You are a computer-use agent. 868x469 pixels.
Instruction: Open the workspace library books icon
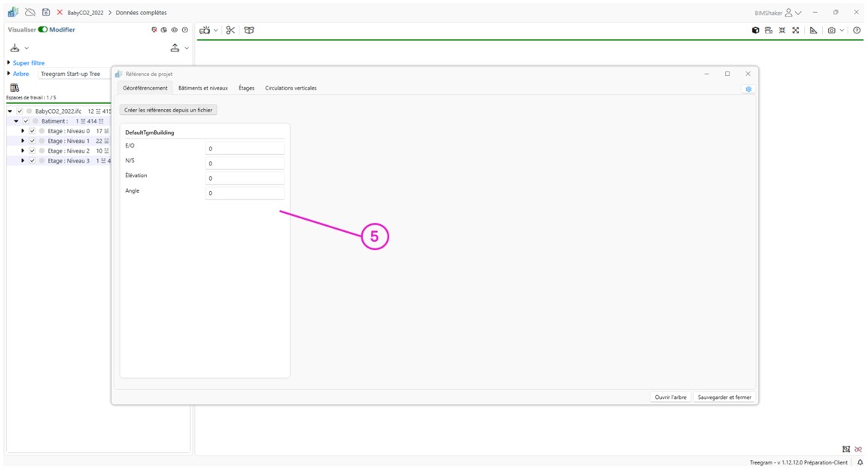click(14, 88)
